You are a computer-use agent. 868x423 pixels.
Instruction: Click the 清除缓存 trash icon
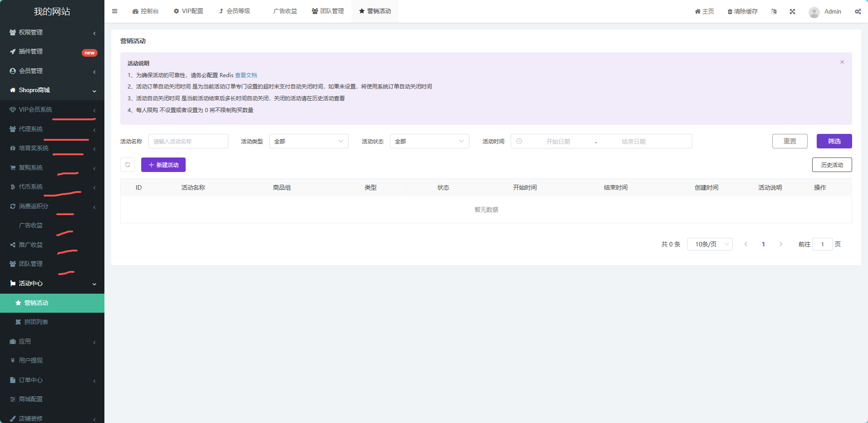(x=730, y=12)
